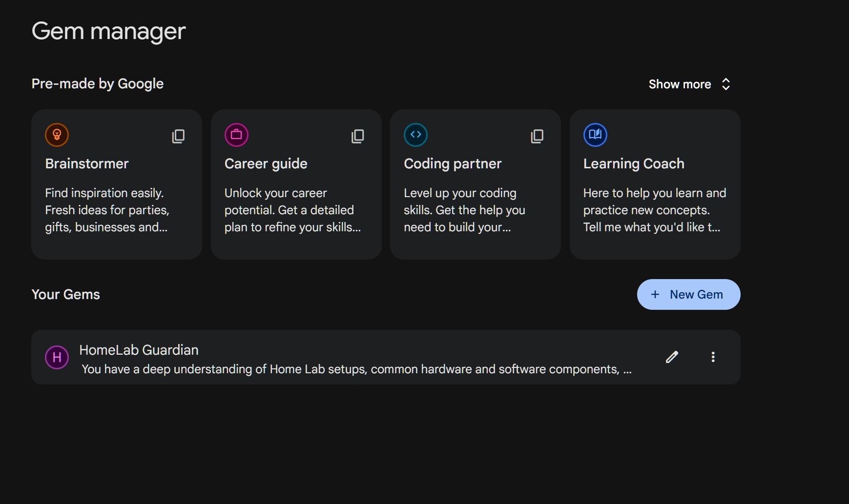Copy the Career guide gem
Screen dimensions: 849x504
tap(358, 136)
